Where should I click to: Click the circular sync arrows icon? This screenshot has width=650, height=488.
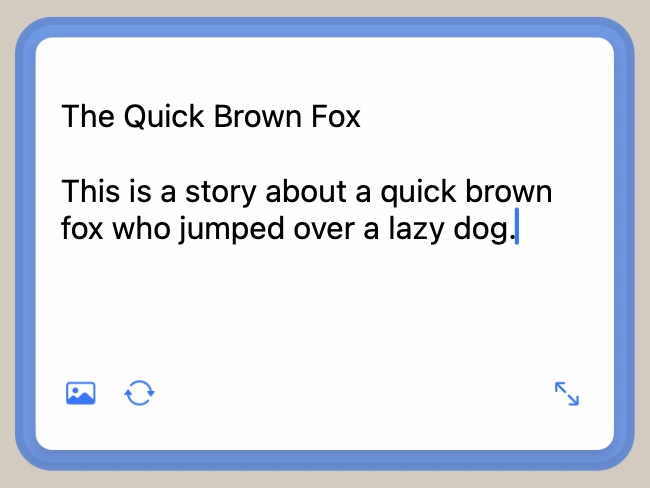[x=140, y=393]
